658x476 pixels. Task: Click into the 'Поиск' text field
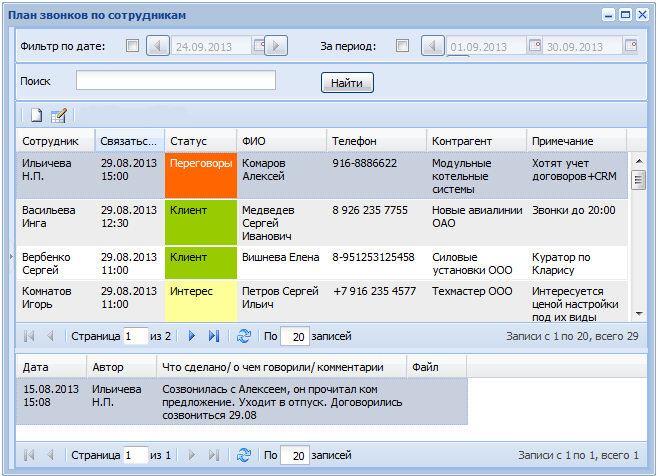(176, 81)
